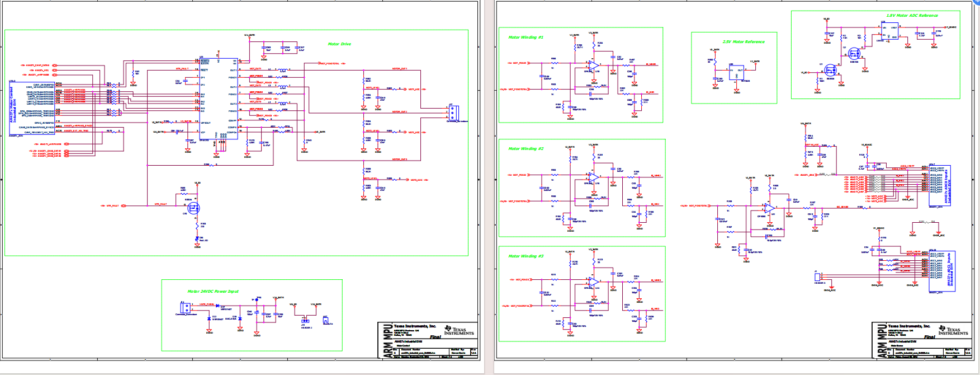Click the "Motor Winding #1" title
The height and width of the screenshot is (375, 980).
click(526, 37)
